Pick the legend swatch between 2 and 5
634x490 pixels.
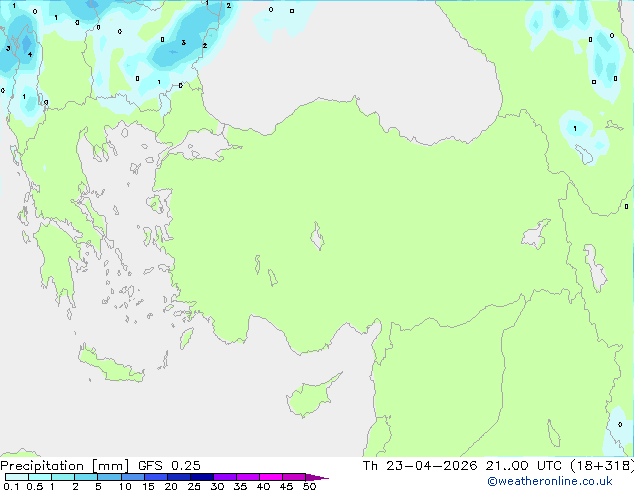coord(86,477)
